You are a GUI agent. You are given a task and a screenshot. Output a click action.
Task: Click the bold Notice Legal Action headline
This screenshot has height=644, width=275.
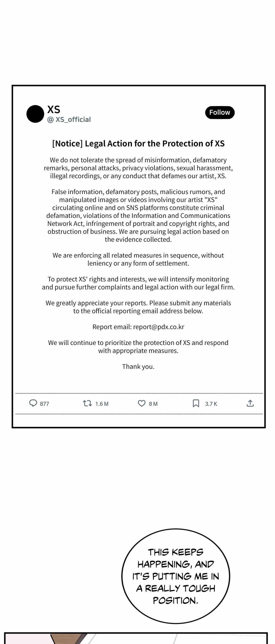click(x=138, y=143)
